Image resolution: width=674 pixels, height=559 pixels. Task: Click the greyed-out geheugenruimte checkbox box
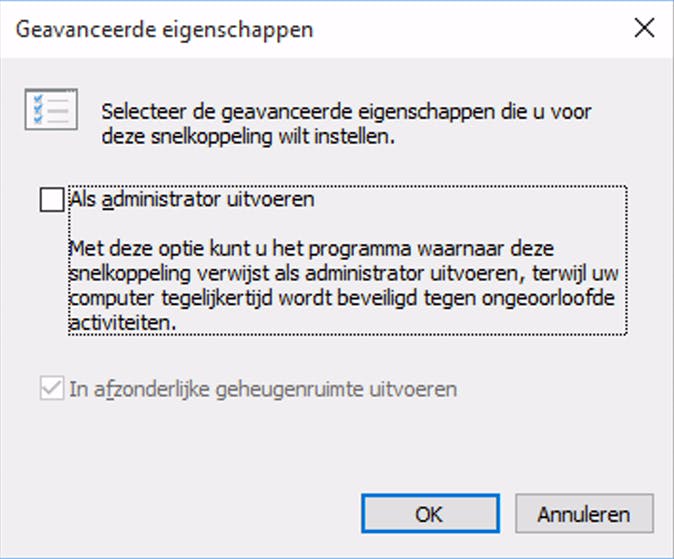[51, 389]
